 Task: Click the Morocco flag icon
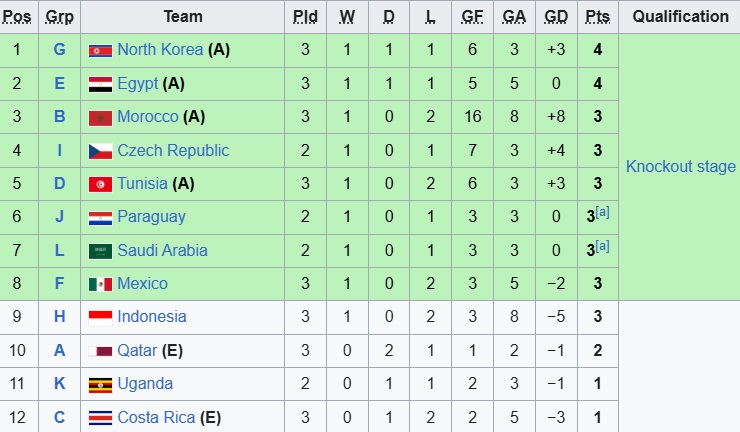[100, 118]
